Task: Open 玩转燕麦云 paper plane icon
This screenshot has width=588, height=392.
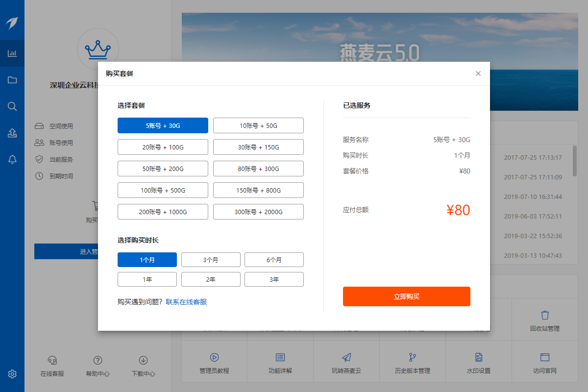Action: click(346, 357)
